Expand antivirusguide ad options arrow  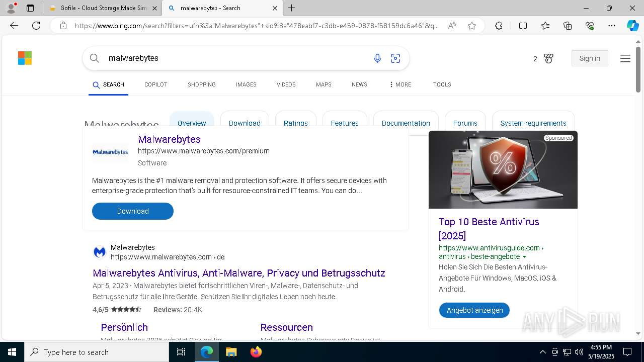pos(524,257)
